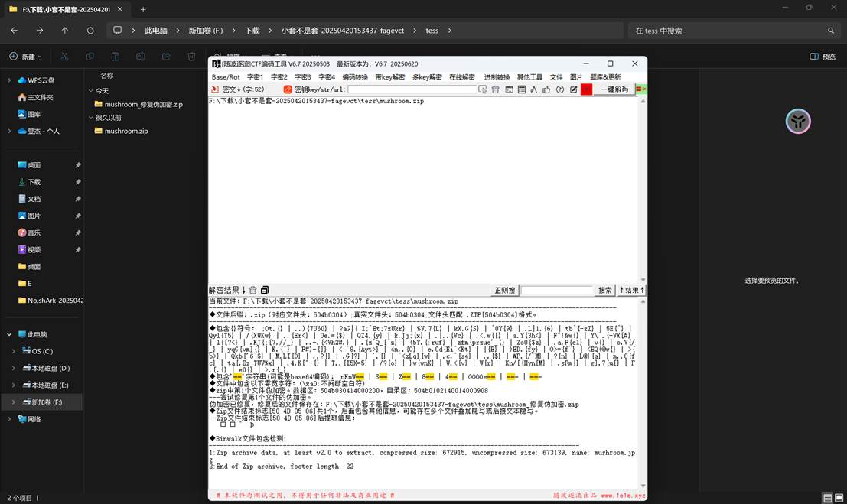The height and width of the screenshot is (504, 847).
Task: Click the green arrow icon at toolbar end
Action: (x=640, y=89)
